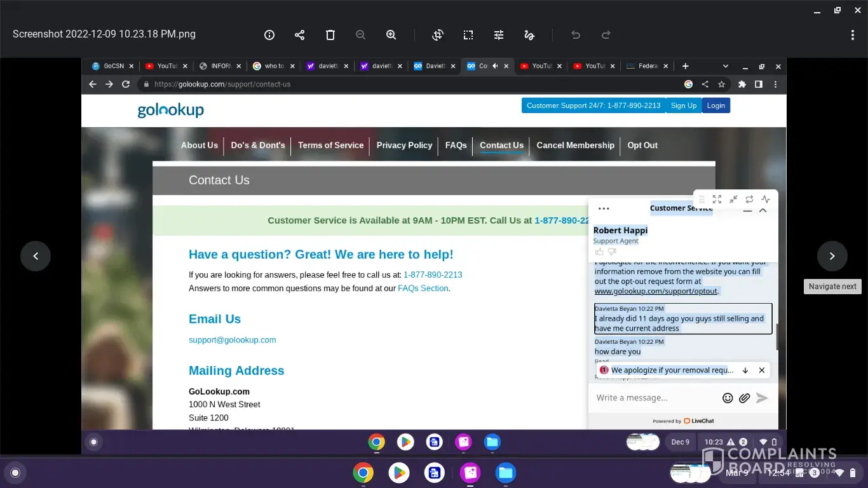Expand the chat window's ellipsis menu

pos(604,208)
